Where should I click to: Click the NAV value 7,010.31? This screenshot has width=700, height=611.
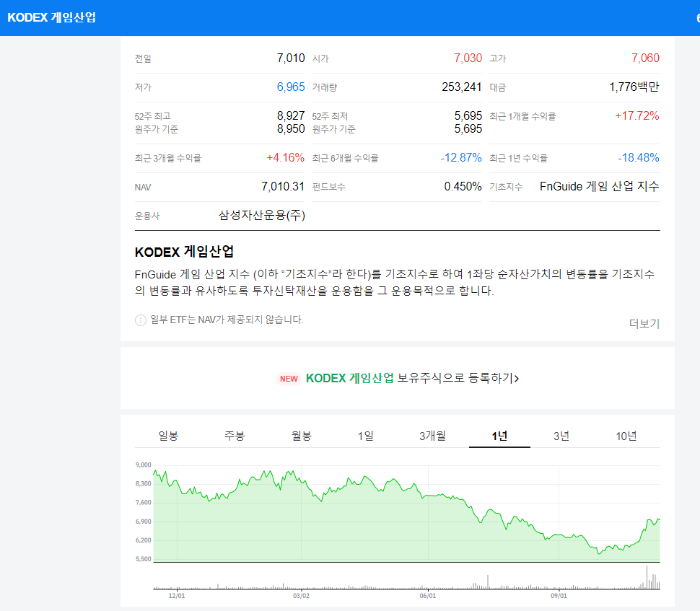(x=283, y=187)
